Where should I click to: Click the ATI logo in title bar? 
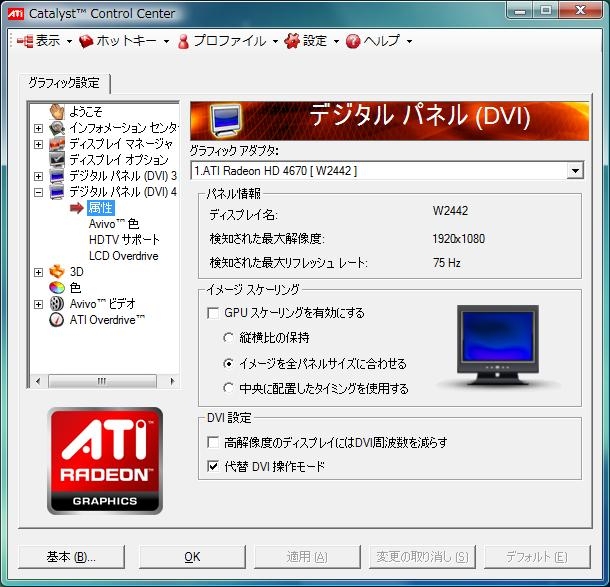[x=16, y=14]
